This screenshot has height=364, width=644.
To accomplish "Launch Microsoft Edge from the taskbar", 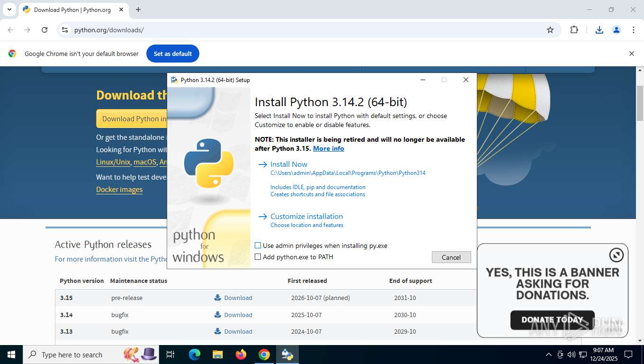I will 194,355.
